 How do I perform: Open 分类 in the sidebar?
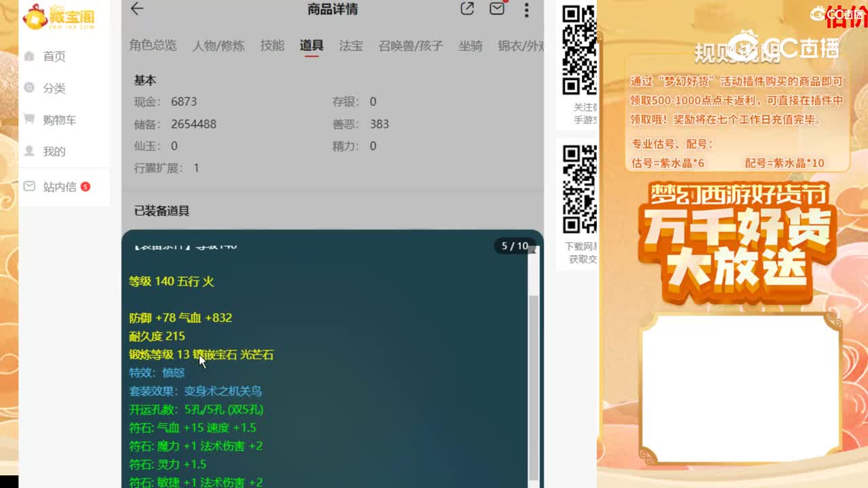coord(54,88)
